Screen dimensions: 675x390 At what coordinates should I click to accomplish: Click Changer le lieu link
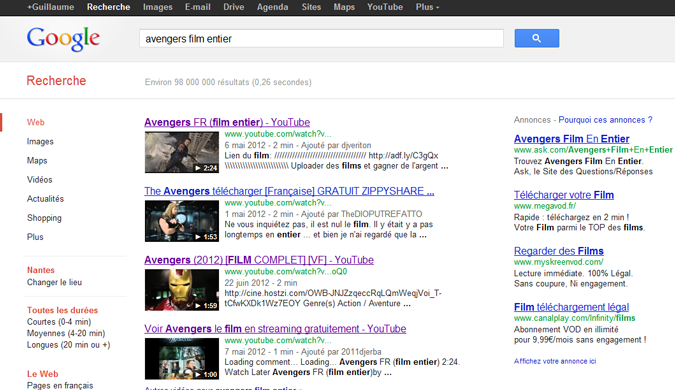click(54, 282)
